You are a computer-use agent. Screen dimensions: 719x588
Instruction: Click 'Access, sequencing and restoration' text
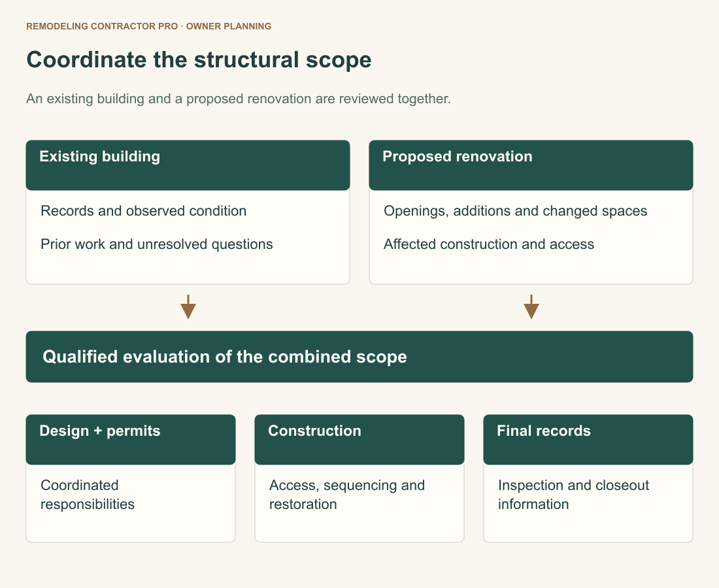347,495
